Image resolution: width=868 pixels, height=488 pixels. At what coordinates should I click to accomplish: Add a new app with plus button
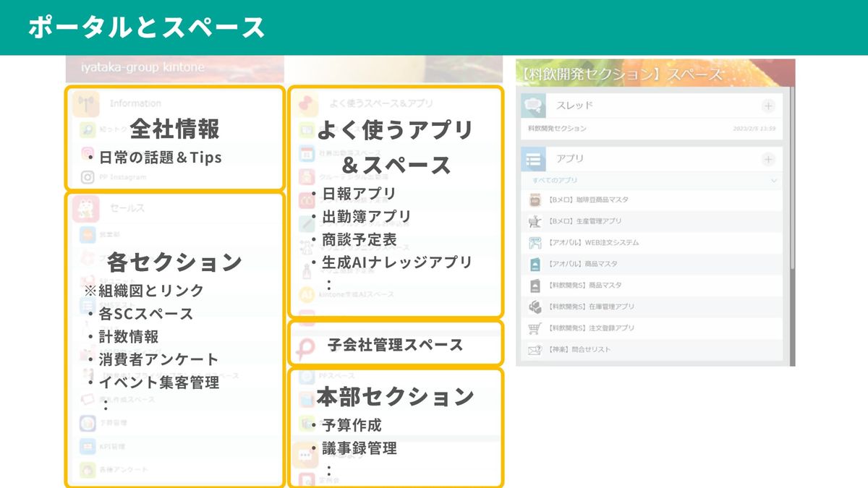coord(767,159)
